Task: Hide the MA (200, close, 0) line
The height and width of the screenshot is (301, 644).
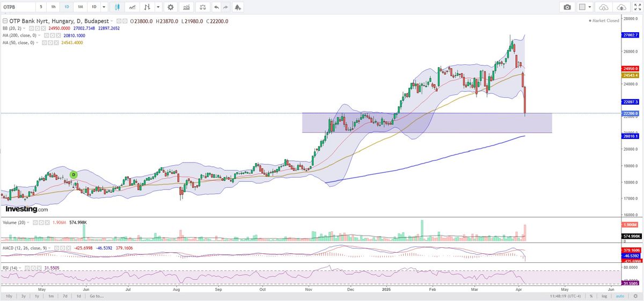Action: tap(46, 35)
